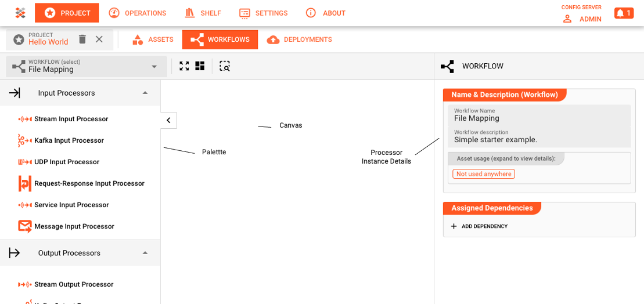The image size is (644, 304).
Task: Click the grid layout icon in toolbar
Action: pyautogui.click(x=200, y=66)
